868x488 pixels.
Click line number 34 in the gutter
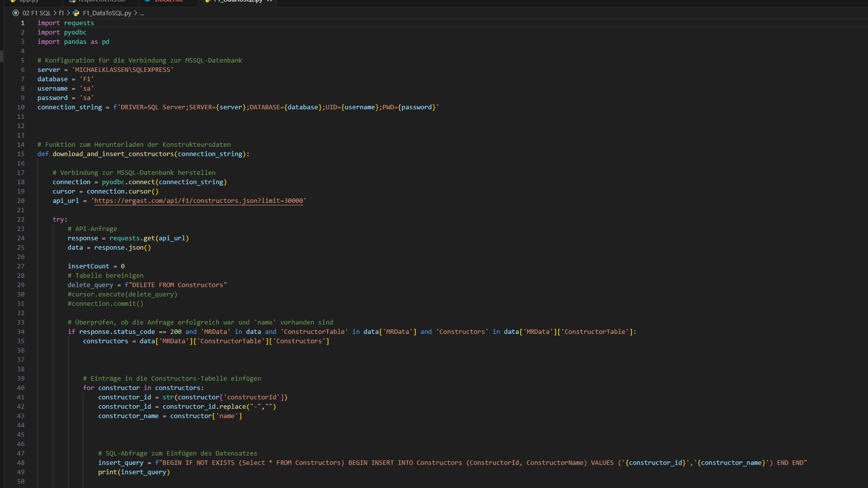[21, 331]
